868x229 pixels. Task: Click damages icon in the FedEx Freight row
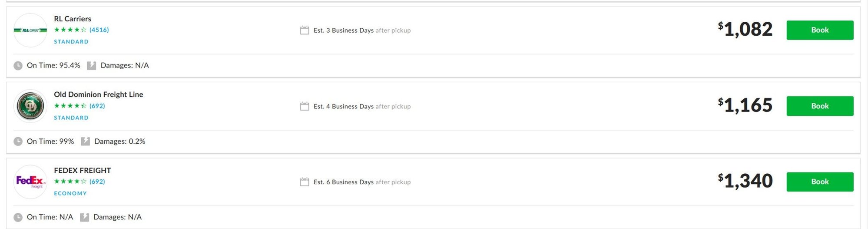(84, 217)
